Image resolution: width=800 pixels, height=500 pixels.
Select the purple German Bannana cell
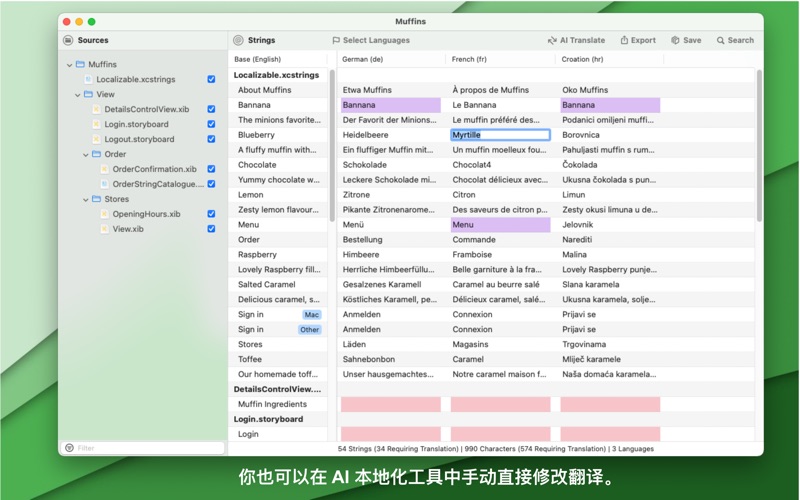391,105
